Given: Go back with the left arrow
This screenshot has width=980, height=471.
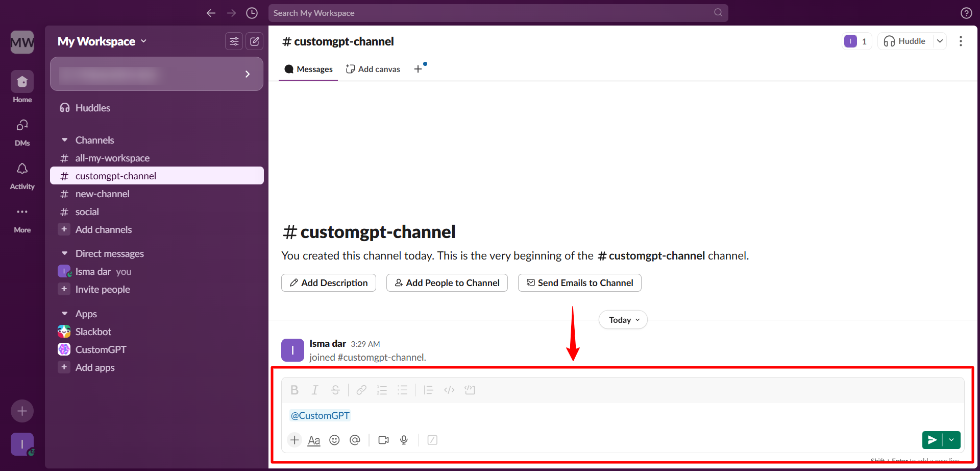Looking at the screenshot, I should (211, 13).
